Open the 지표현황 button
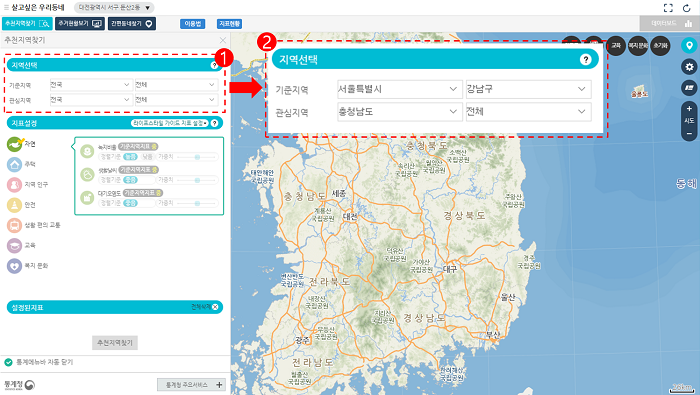This screenshot has height=395, width=700. pos(229,24)
